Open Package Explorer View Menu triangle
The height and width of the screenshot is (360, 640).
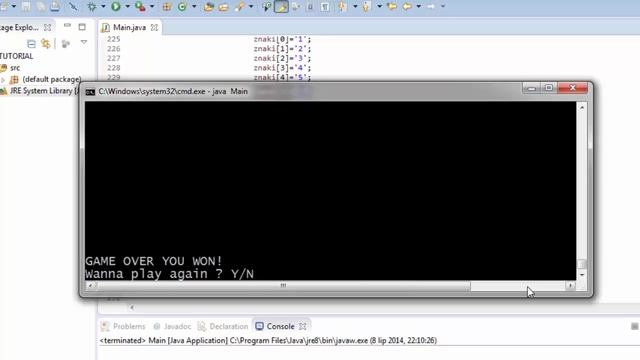[84, 42]
